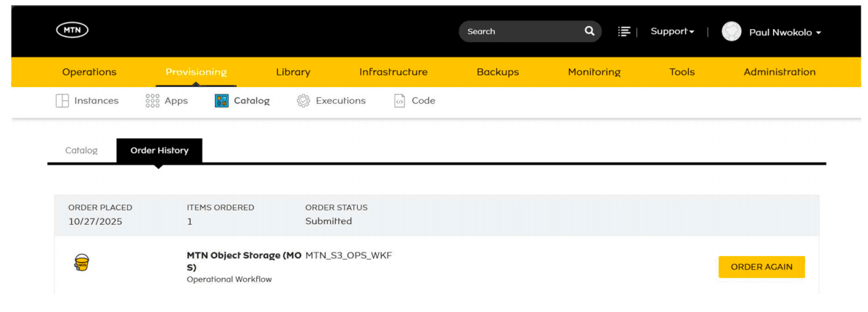Click the ORDER STATUS label

point(336,208)
